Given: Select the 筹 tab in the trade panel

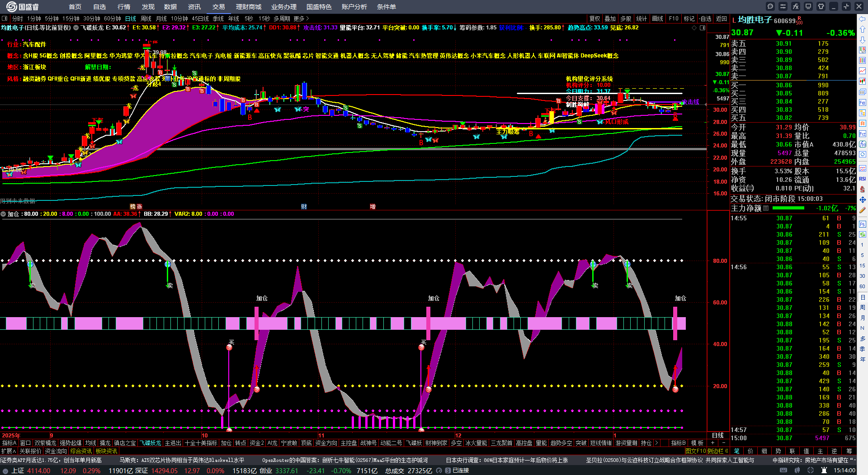Looking at the screenshot, I should [849, 451].
